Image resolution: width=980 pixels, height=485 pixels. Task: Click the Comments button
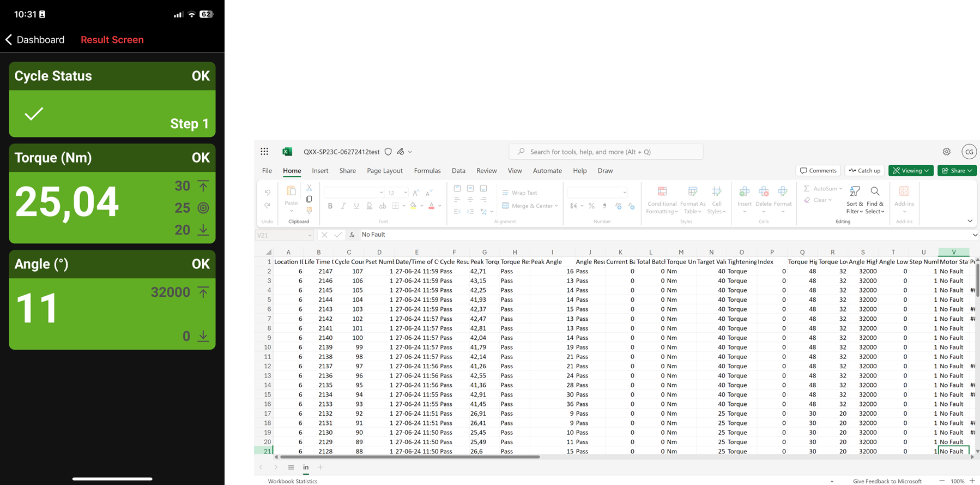[x=818, y=171]
